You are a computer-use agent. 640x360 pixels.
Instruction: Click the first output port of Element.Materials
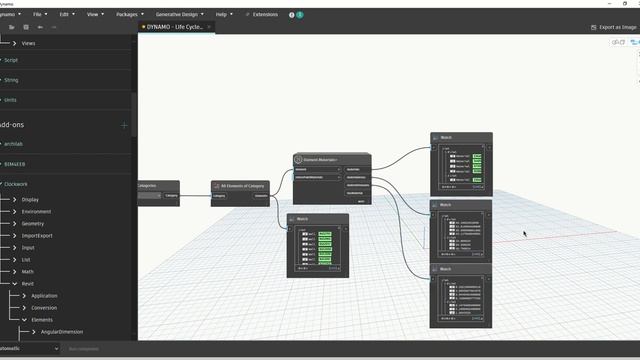click(358, 169)
